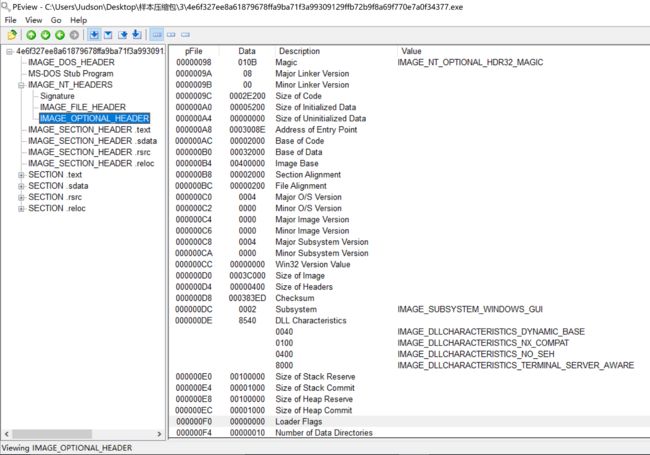Click IMAGE_DLLCHARACTERISTICS_DYNAMIC_BASE value
This screenshot has width=650, height=455.
(x=491, y=332)
